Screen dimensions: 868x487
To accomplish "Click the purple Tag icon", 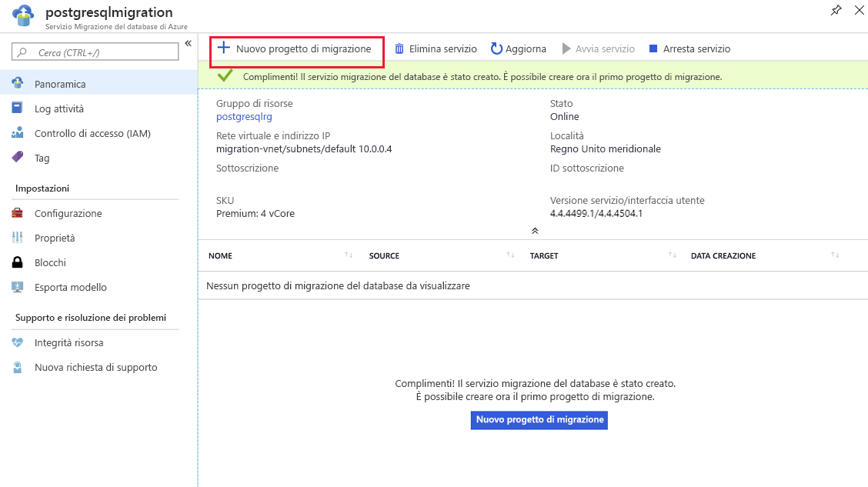I will click(x=18, y=157).
